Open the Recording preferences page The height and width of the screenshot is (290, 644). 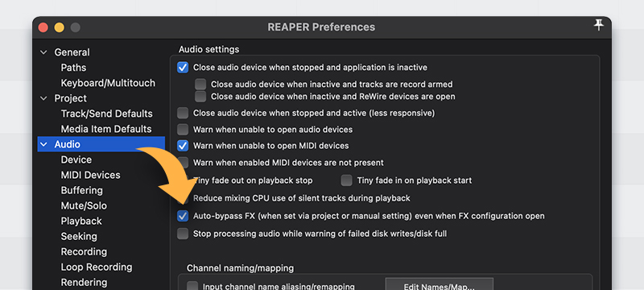pos(84,252)
